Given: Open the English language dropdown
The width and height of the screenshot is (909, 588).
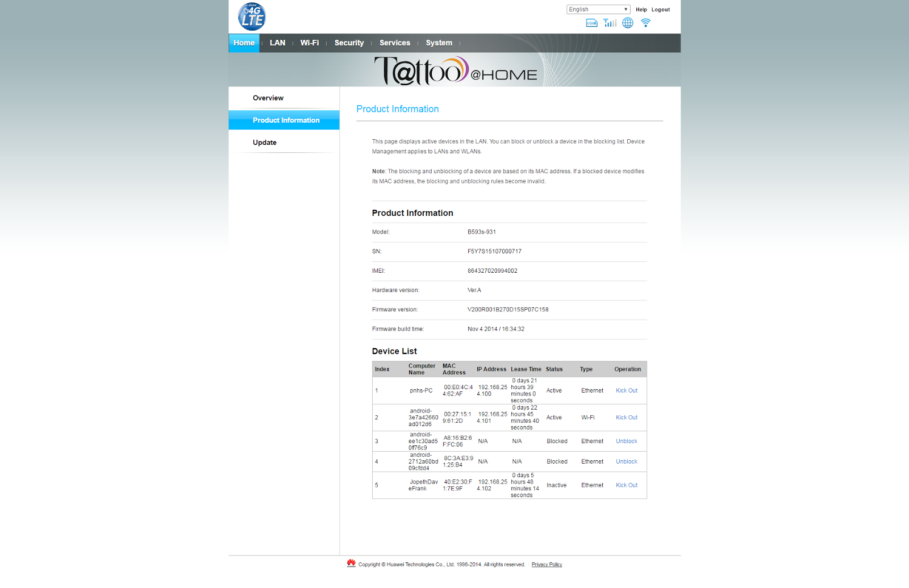Looking at the screenshot, I should tap(599, 9).
